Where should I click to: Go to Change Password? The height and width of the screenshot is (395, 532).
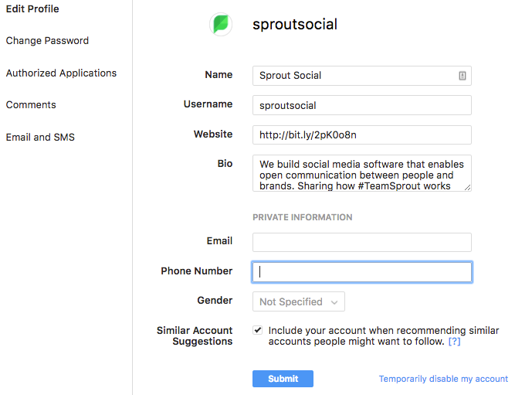coord(47,41)
